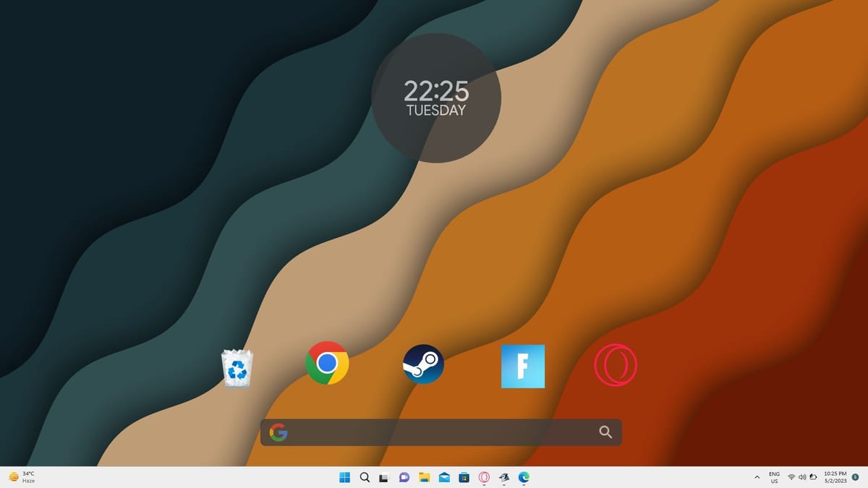Image resolution: width=868 pixels, height=488 pixels.
Task: Click the magnifier to run a Google search
Action: (x=606, y=432)
